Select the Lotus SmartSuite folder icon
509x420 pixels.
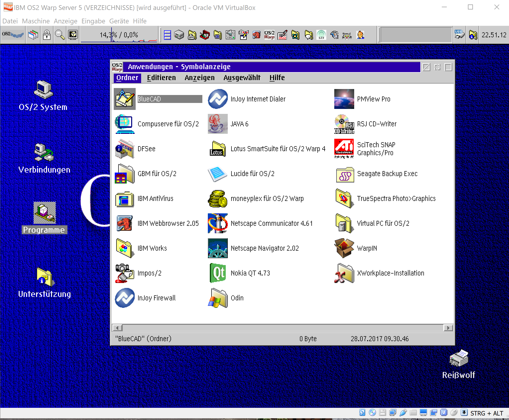pyautogui.click(x=218, y=149)
